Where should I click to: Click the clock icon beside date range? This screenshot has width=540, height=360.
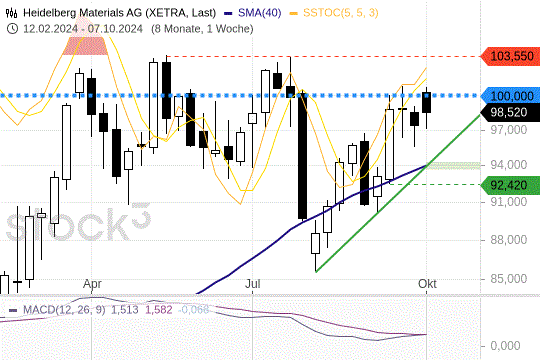[12, 29]
